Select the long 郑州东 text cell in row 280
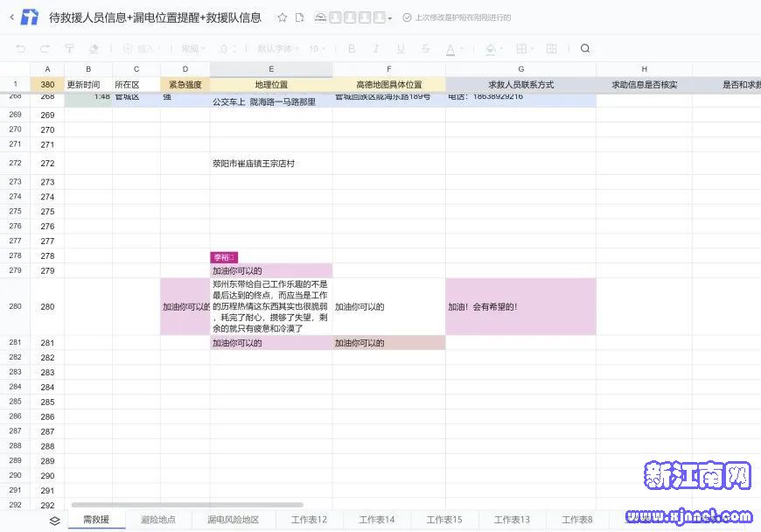Viewport: 761px width, 532px height. click(x=271, y=307)
